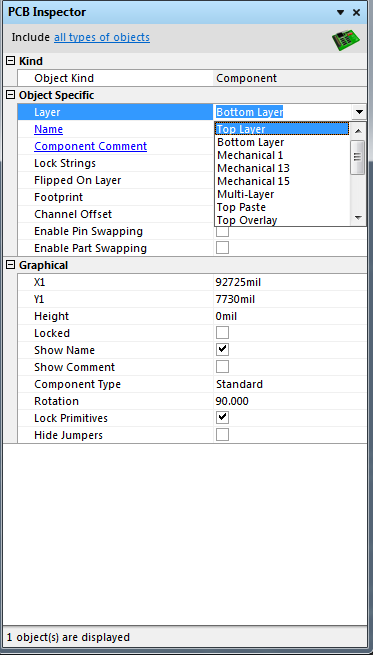373x655 pixels.
Task: Select the Object Kind label
Action: 64,79
